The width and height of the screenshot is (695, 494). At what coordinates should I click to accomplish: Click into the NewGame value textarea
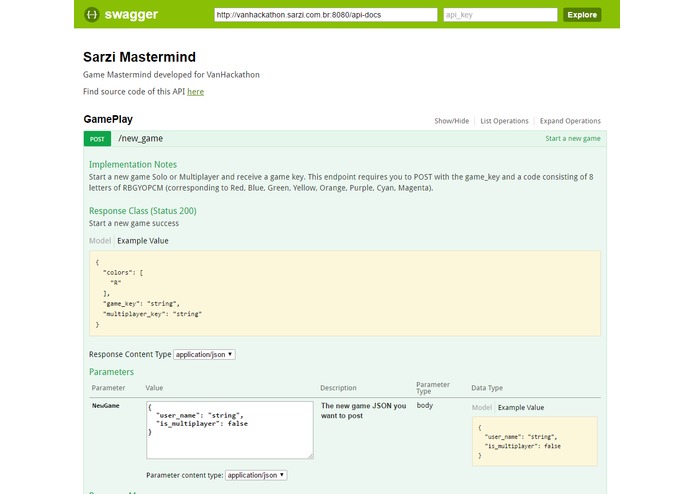click(230, 430)
